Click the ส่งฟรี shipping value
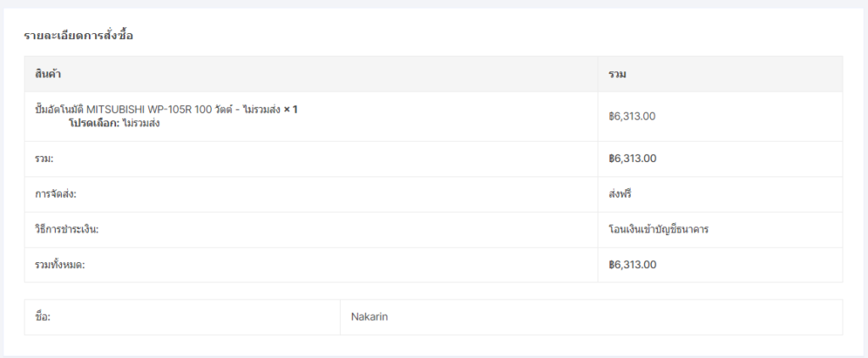 coord(620,194)
